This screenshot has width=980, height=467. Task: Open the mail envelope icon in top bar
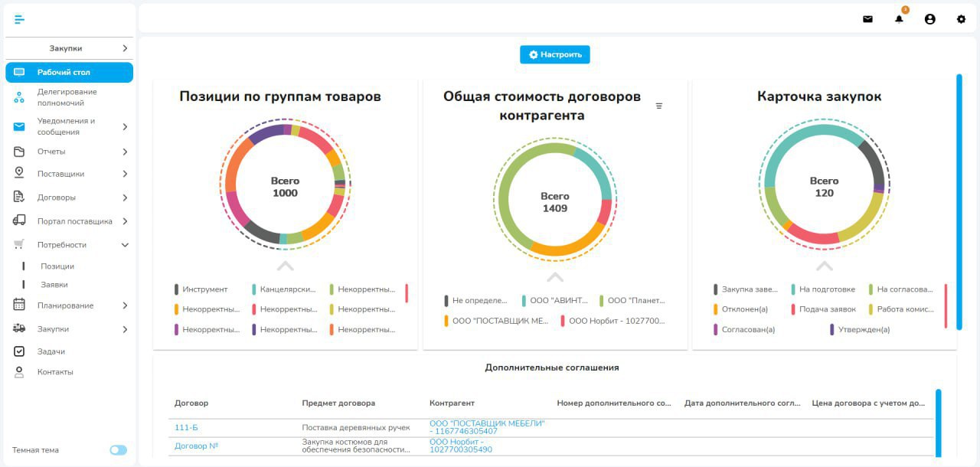point(867,18)
